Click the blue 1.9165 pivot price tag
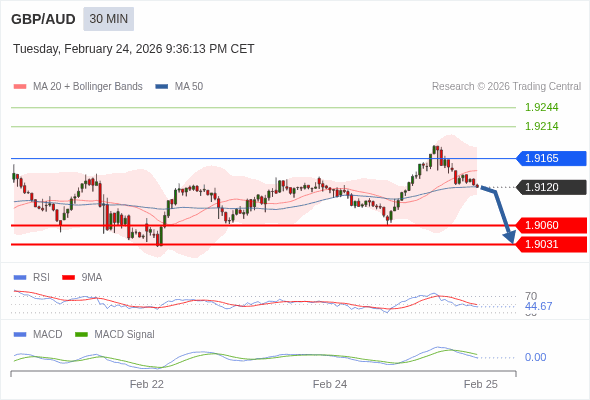Viewport: 590px width, 400px height. tap(551, 158)
